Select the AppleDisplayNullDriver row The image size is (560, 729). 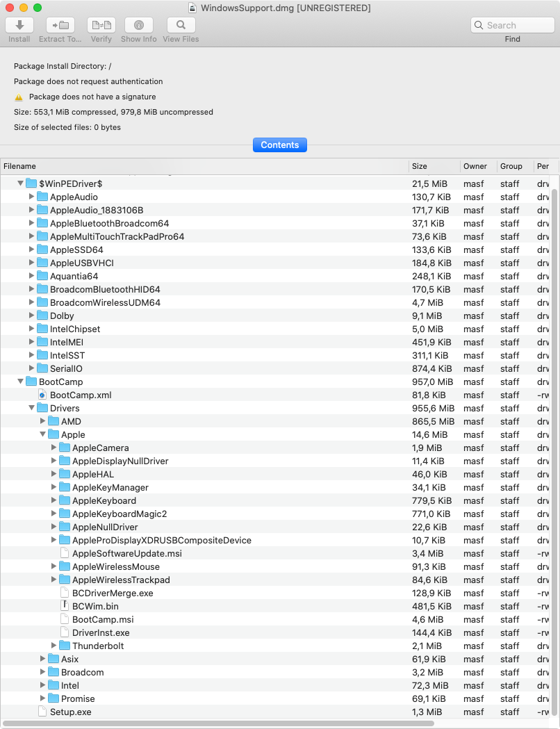pos(275,461)
